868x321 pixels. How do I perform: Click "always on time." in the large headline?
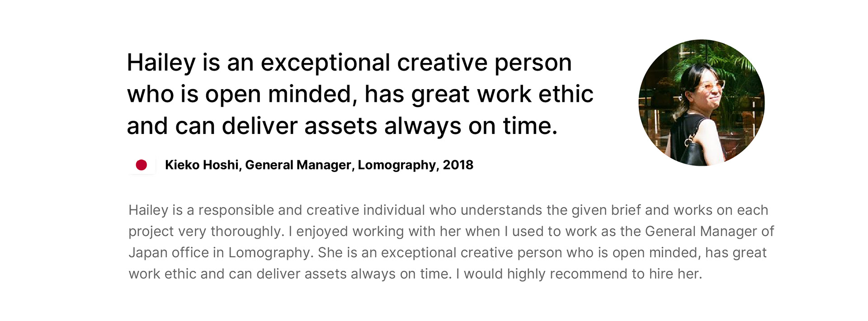[x=471, y=126]
